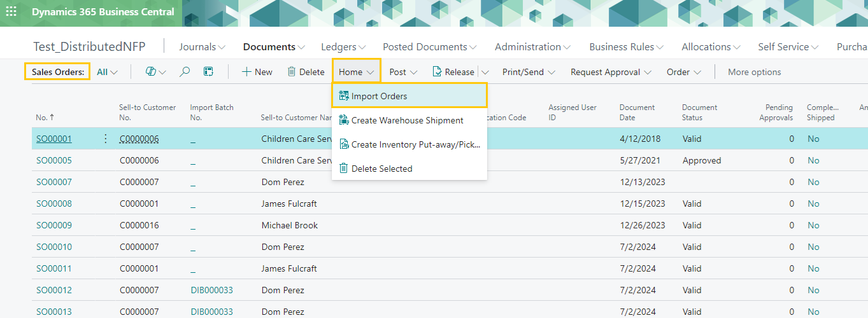Click the Delete trash icon

point(292,72)
